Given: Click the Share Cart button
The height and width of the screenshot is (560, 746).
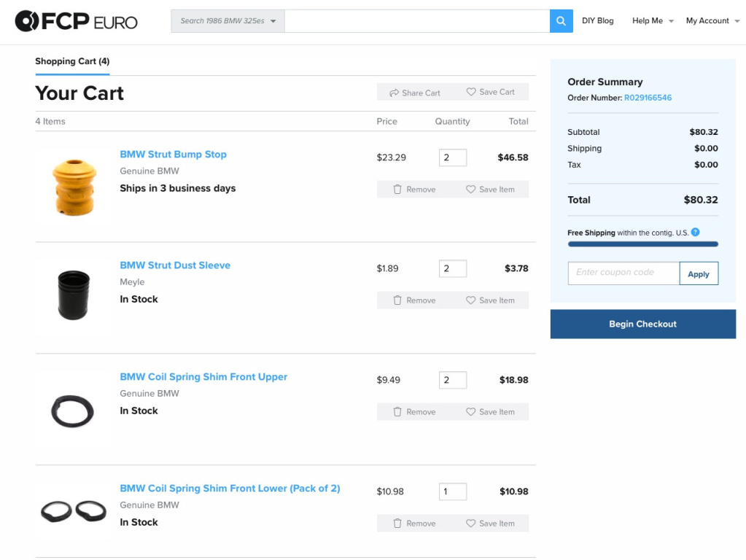Looking at the screenshot, I should coord(414,93).
